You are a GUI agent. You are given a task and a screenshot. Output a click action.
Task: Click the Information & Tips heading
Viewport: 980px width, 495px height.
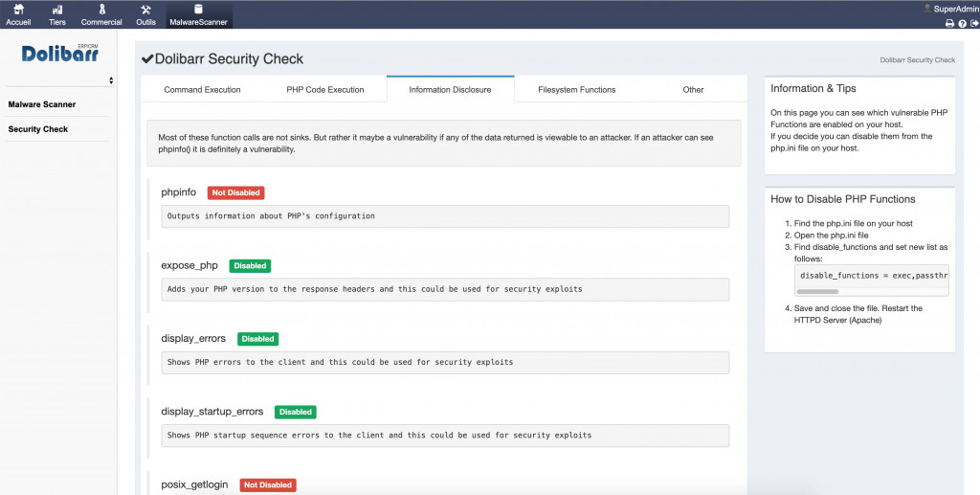point(813,89)
